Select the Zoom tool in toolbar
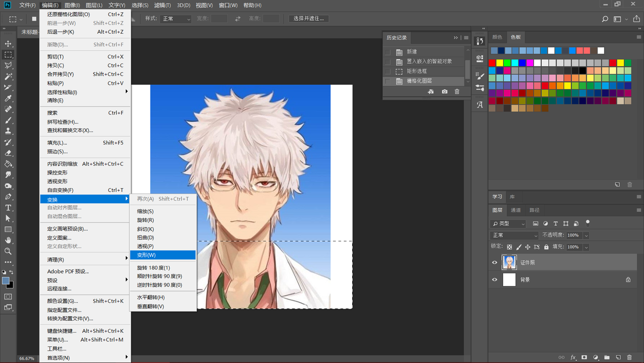This screenshot has height=363, width=644. coord(8,251)
